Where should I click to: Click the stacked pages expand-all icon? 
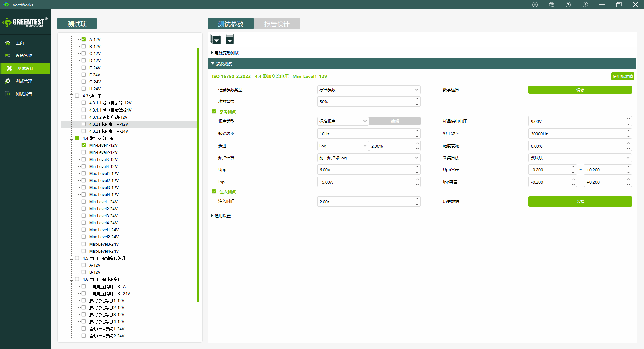pyautogui.click(x=215, y=39)
